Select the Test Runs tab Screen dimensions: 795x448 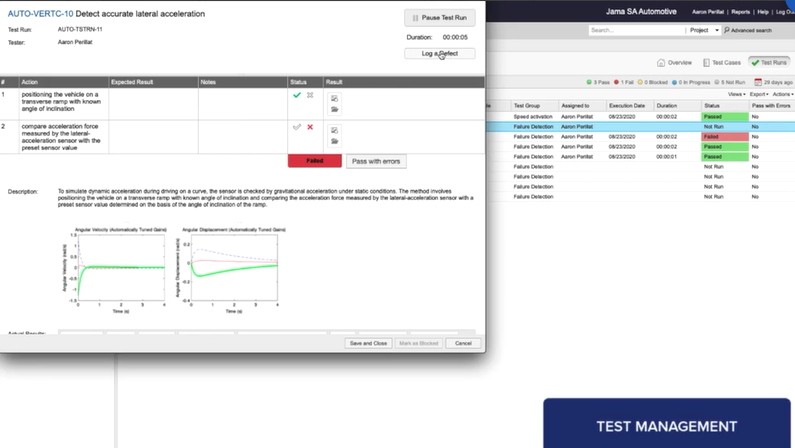click(x=769, y=63)
